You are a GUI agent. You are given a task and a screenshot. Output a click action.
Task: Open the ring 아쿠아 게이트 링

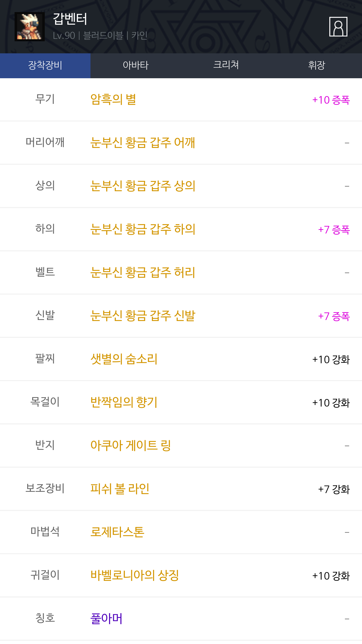coord(130,446)
